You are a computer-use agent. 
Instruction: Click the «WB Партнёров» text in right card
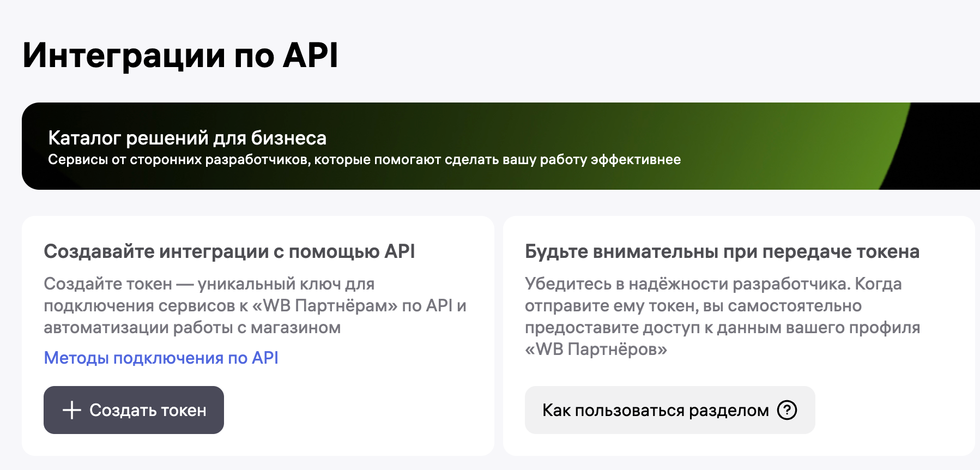point(596,349)
